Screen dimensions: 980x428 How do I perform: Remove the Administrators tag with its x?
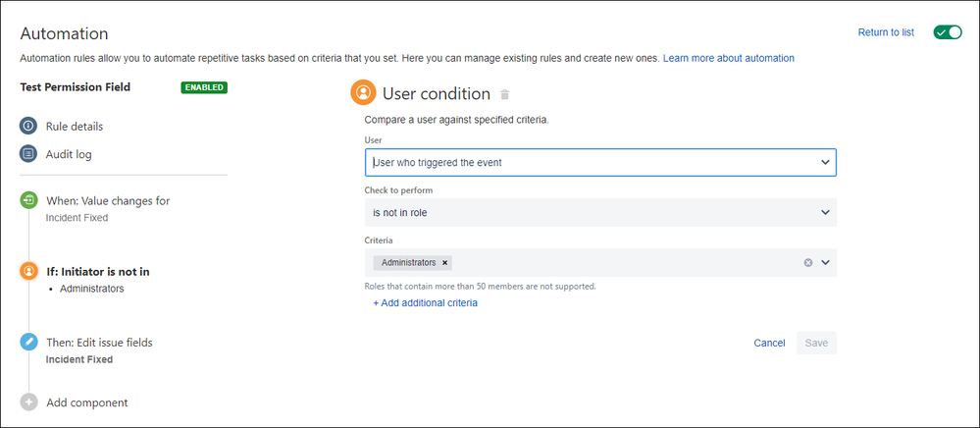[445, 263]
